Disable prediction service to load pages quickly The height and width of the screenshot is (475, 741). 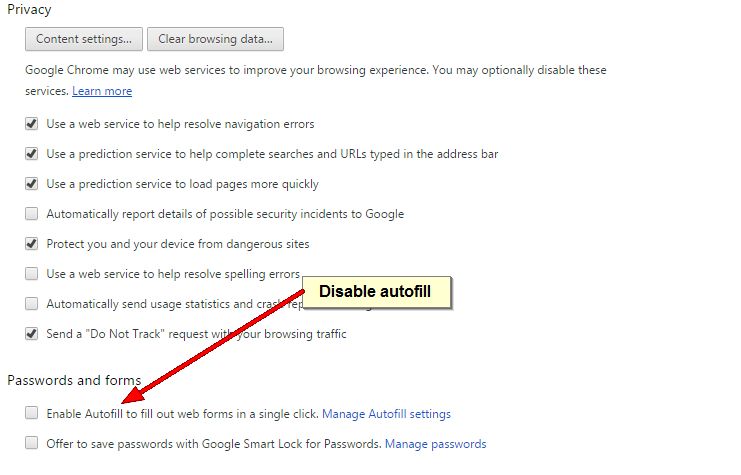32,184
